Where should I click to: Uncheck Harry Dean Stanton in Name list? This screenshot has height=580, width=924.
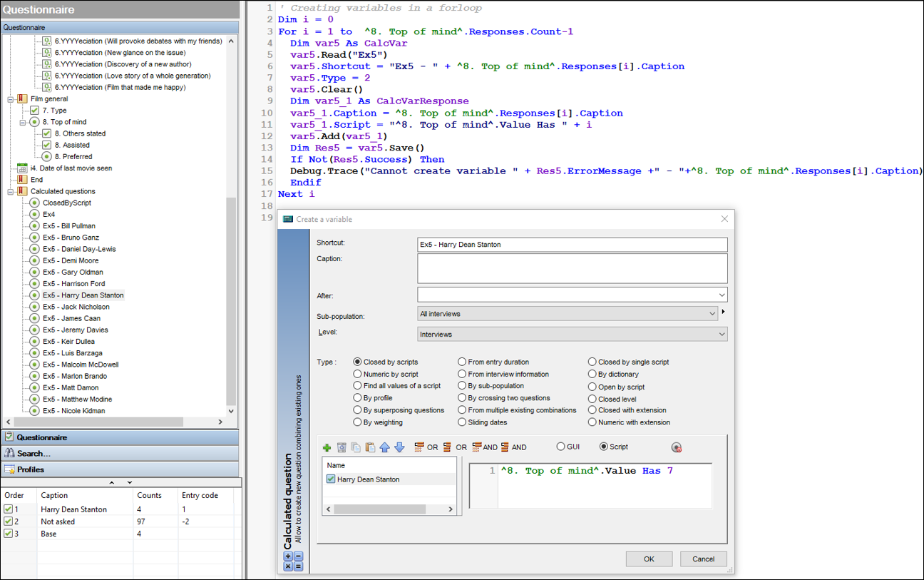point(331,479)
